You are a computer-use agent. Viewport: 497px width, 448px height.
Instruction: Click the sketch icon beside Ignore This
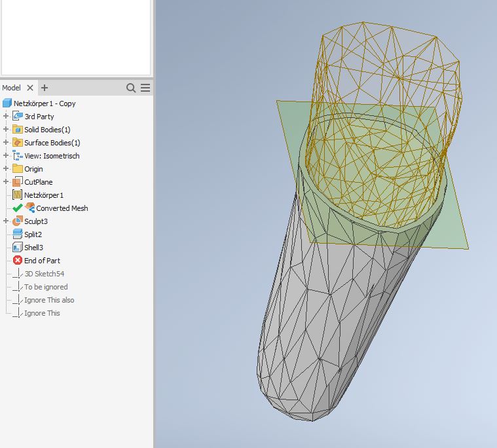point(18,312)
